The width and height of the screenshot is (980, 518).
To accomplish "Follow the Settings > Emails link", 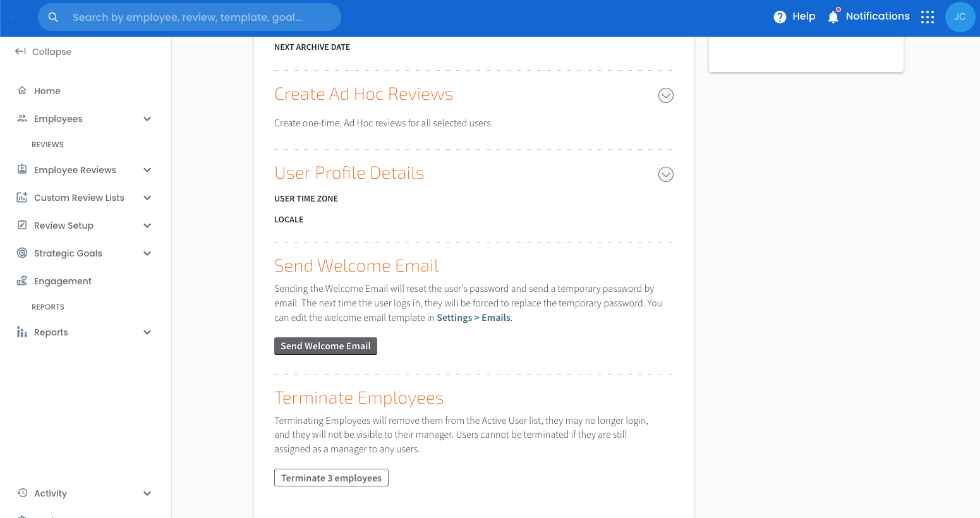I will tap(473, 318).
